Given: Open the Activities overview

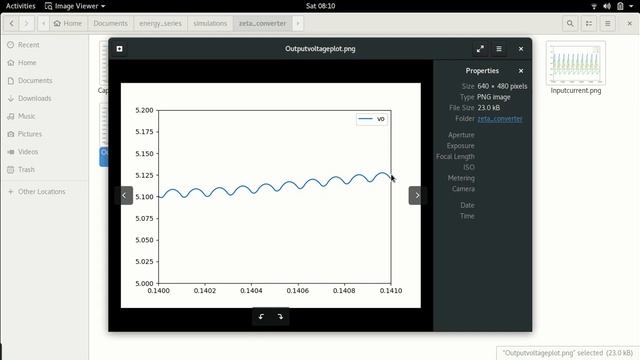Looking at the screenshot, I should [20, 6].
